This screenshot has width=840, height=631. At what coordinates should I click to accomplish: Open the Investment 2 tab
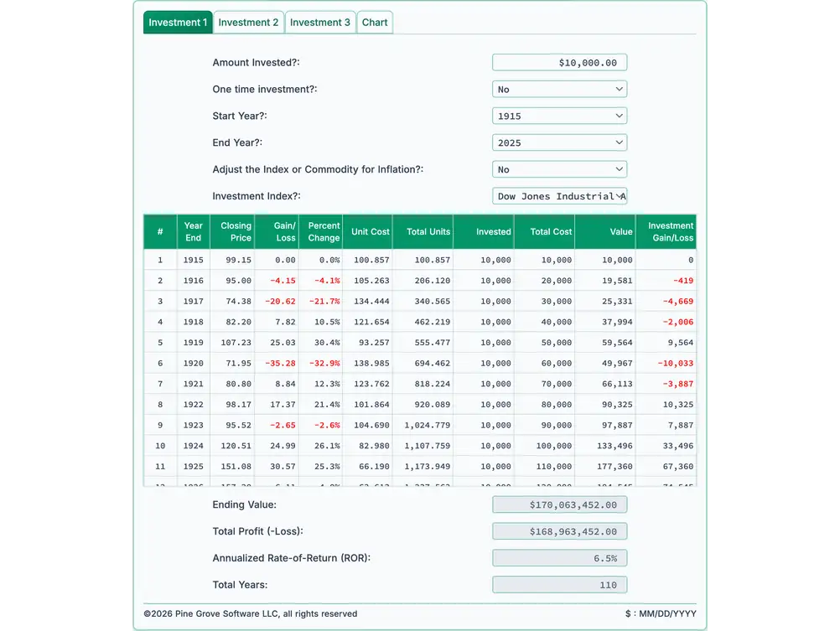tap(249, 23)
